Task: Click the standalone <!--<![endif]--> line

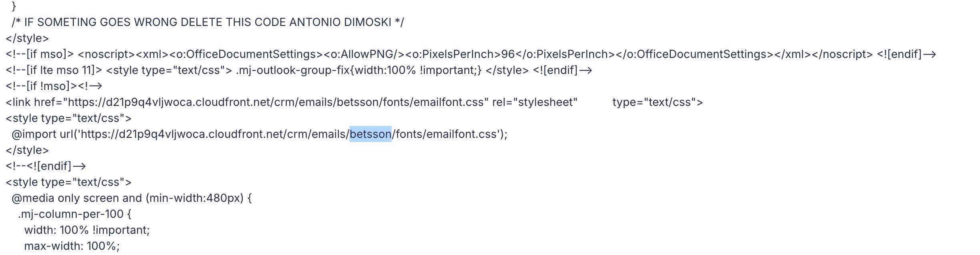Action: (x=46, y=166)
